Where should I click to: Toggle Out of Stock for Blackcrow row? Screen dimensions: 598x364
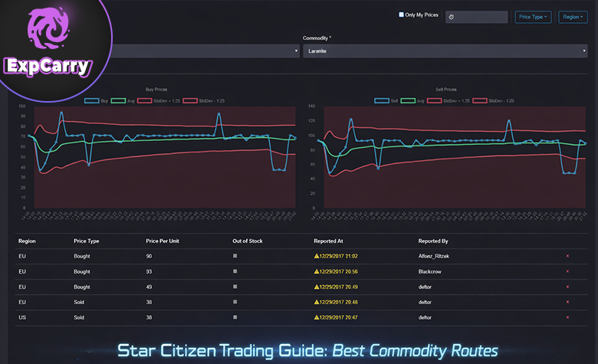pos(235,271)
